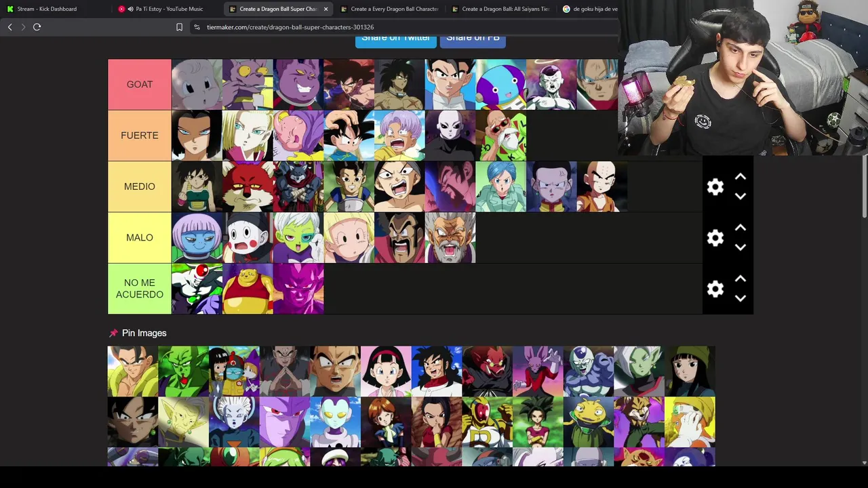Open site info icon in address bar
The width and height of the screenshot is (868, 488).
(x=197, y=27)
